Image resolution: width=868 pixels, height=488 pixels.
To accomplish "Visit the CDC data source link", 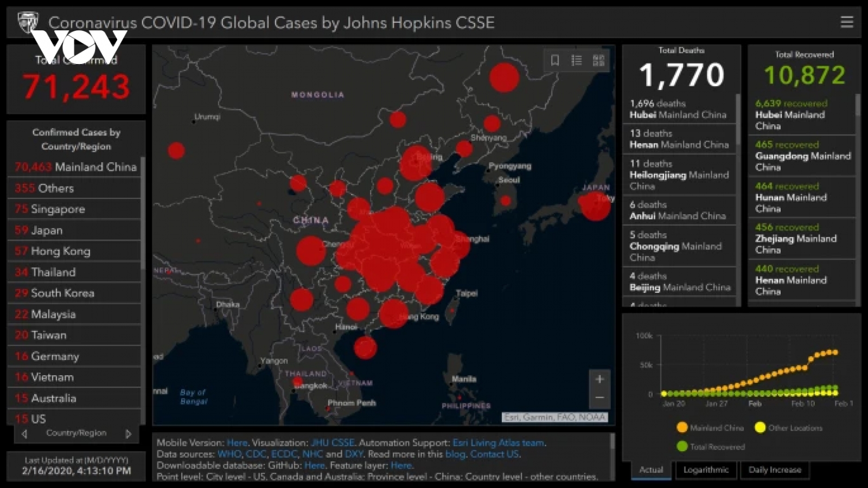I will pos(256,454).
